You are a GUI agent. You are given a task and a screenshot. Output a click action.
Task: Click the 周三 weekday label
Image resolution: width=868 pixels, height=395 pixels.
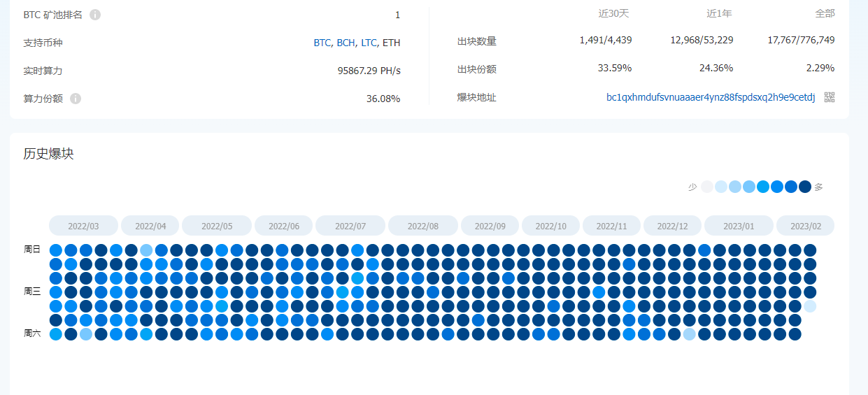(x=32, y=291)
